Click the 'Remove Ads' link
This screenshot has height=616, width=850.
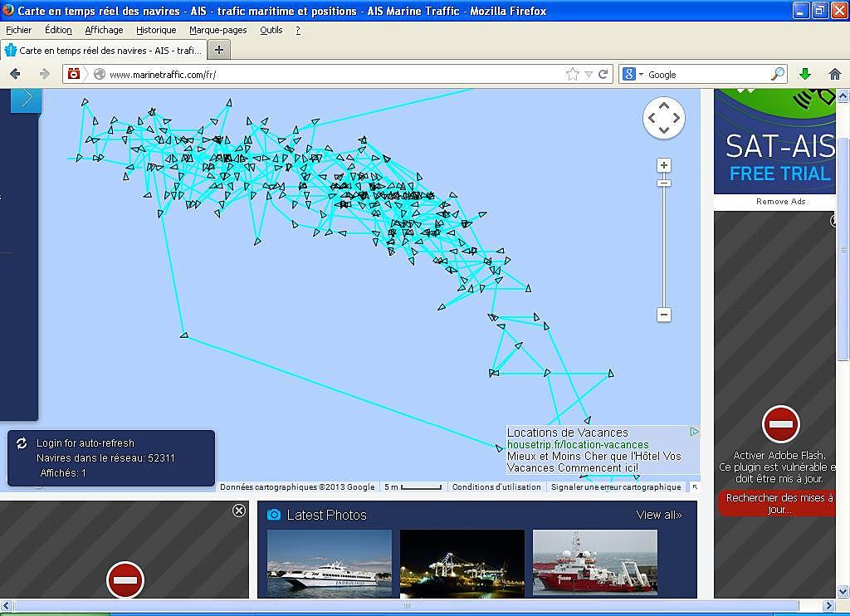point(780,201)
